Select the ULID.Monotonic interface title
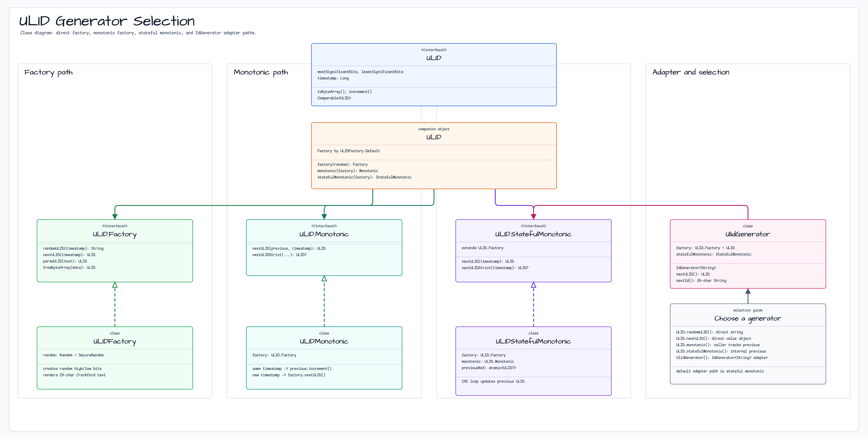 point(324,234)
